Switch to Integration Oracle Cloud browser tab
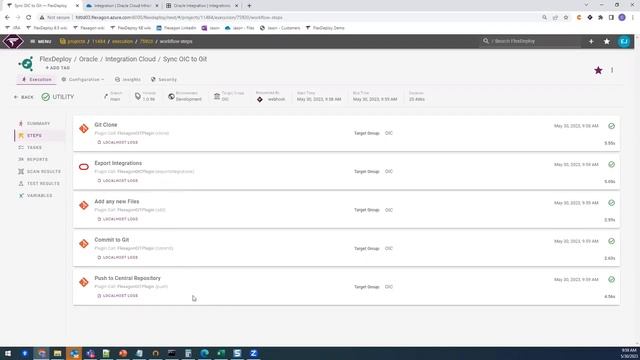This screenshot has width=640, height=360. (122, 6)
